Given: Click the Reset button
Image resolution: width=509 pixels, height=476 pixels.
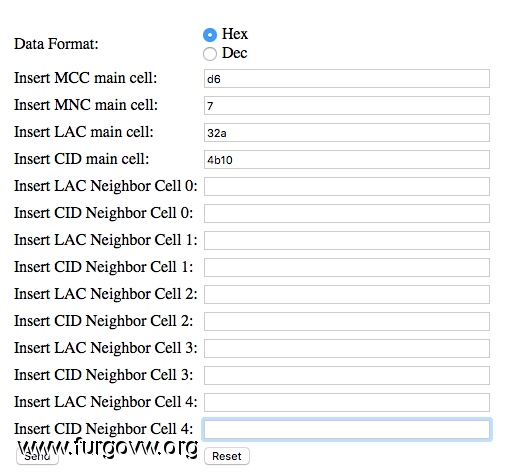Looking at the screenshot, I should point(227,456).
